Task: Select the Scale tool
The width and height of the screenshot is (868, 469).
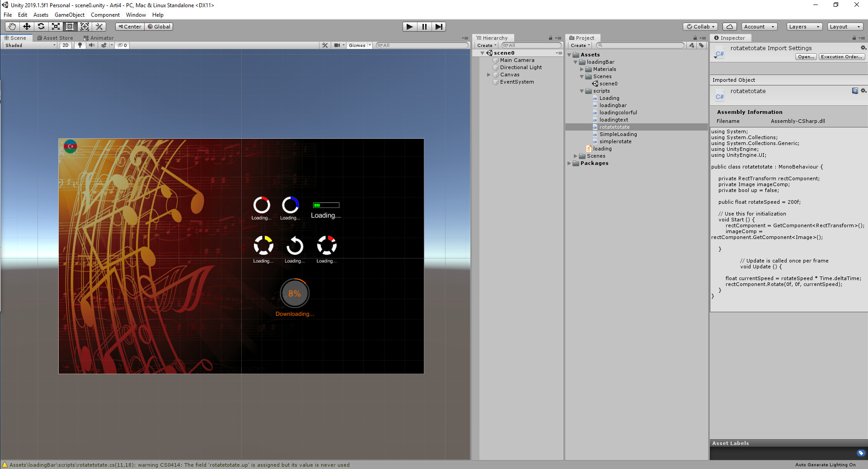Action: click(56, 27)
